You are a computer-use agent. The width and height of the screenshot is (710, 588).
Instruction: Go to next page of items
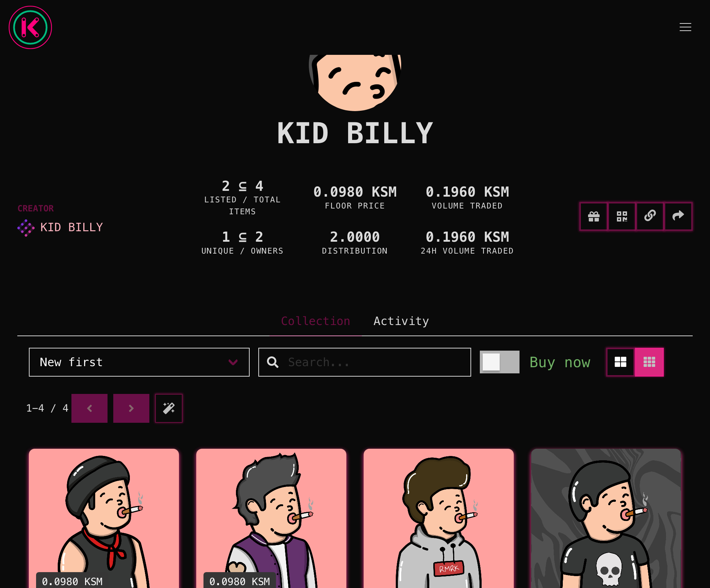pos(131,408)
